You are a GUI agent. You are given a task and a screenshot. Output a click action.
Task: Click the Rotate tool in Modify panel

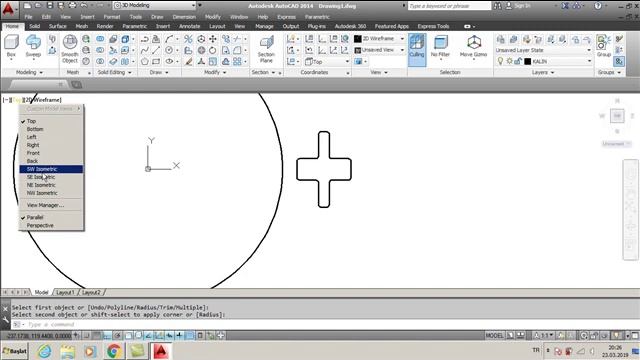click(213, 50)
